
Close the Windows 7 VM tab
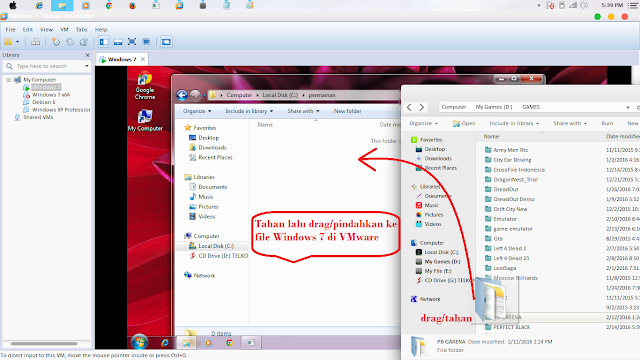143,59
